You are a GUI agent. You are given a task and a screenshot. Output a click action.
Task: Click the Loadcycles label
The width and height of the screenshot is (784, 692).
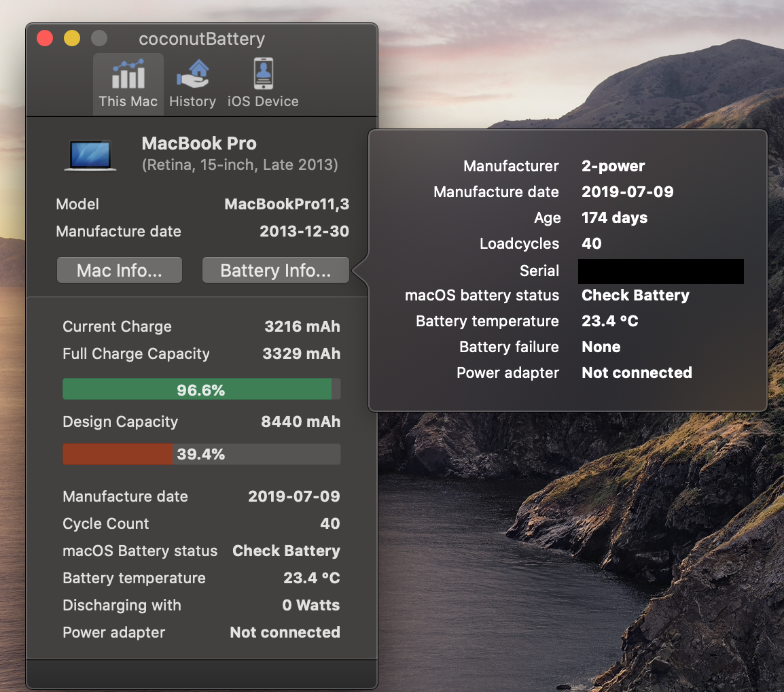(520, 243)
